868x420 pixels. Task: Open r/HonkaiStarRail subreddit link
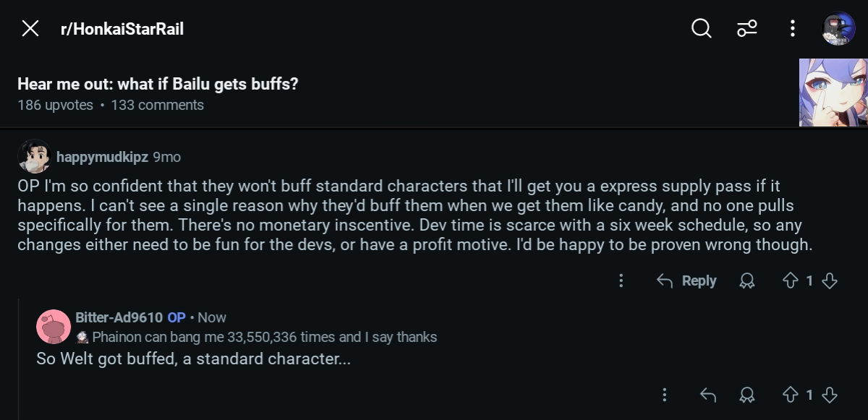click(122, 30)
